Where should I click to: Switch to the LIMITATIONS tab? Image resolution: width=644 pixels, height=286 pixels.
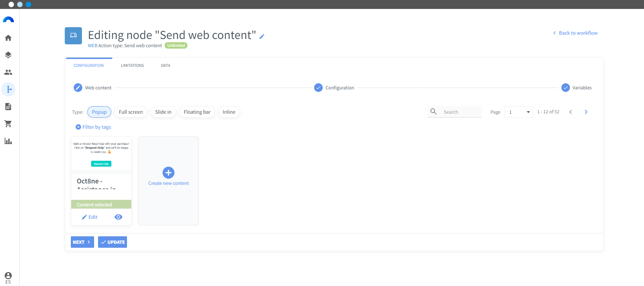[x=132, y=65]
